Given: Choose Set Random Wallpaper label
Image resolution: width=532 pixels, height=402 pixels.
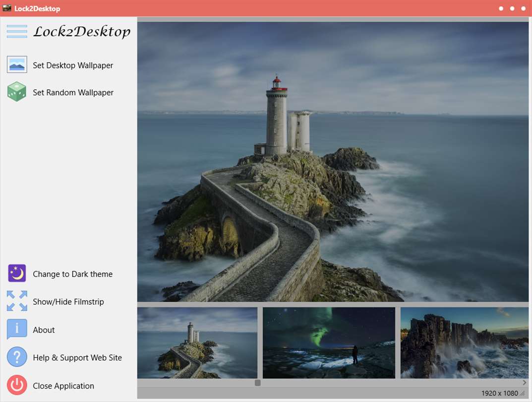Looking at the screenshot, I should click(x=73, y=92).
